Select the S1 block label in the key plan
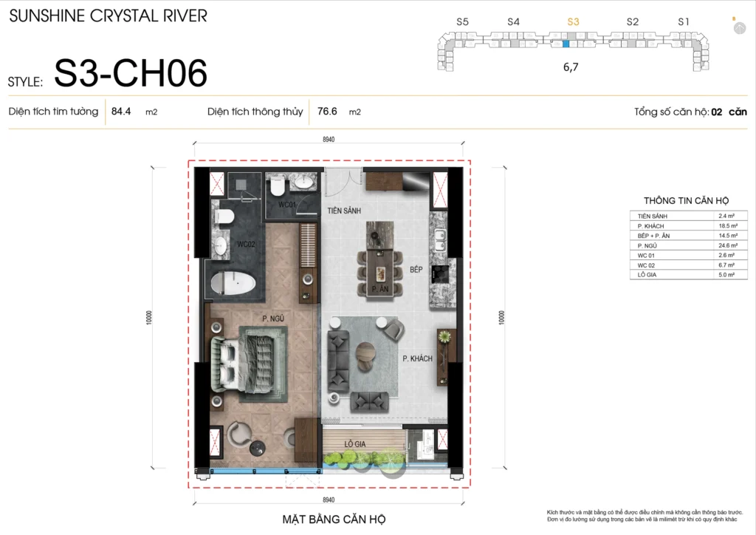This screenshot has width=756, height=535. pos(684,22)
